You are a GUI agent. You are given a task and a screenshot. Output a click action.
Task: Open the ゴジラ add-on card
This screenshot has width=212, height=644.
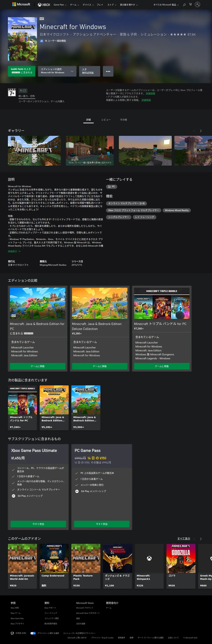(181, 566)
